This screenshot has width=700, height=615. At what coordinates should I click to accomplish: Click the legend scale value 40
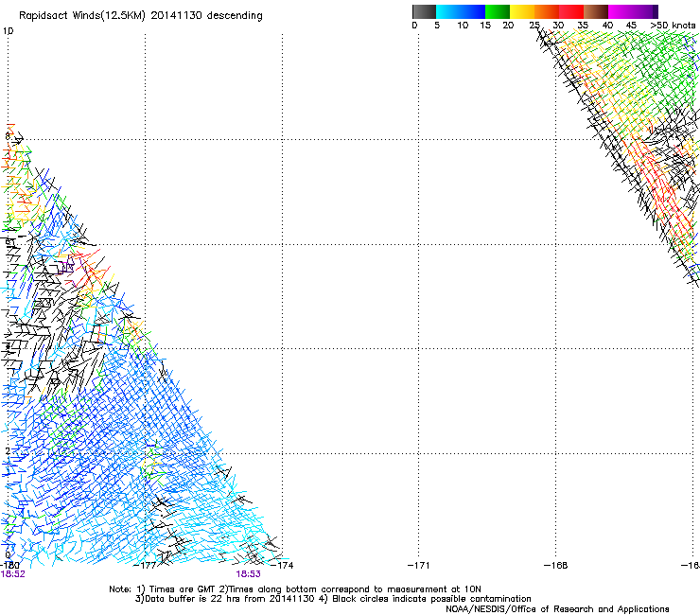(607, 26)
